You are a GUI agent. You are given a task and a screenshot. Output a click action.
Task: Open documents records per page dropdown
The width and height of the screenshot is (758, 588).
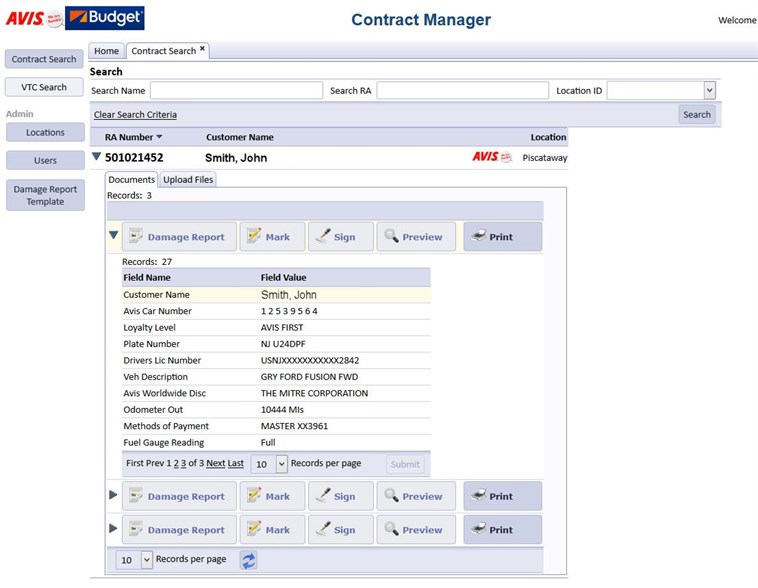147,559
